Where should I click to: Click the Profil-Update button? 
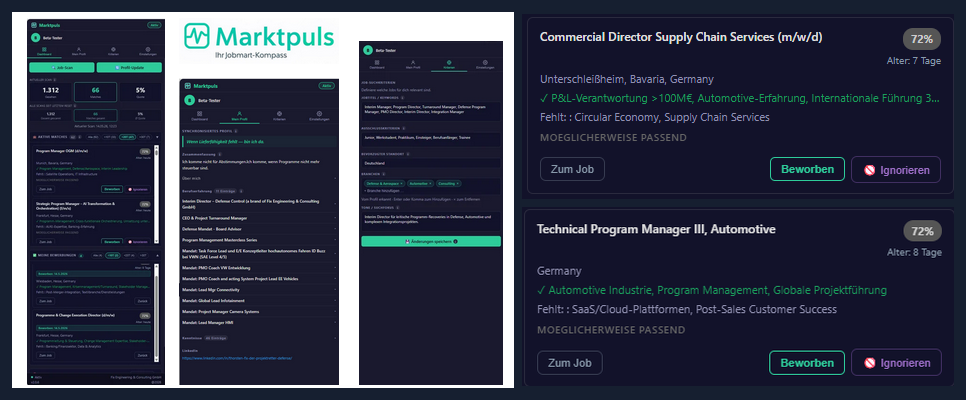(x=129, y=67)
